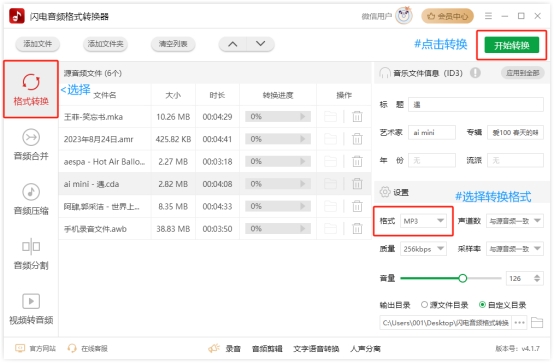The width and height of the screenshot is (554, 363).
Task: Browse output path with ellipsis button
Action: (519, 323)
